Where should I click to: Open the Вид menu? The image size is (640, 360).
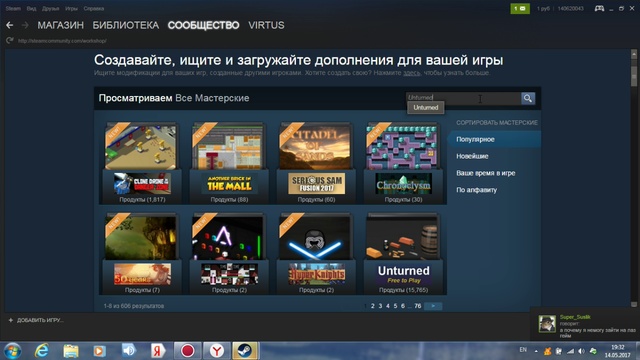click(x=31, y=9)
